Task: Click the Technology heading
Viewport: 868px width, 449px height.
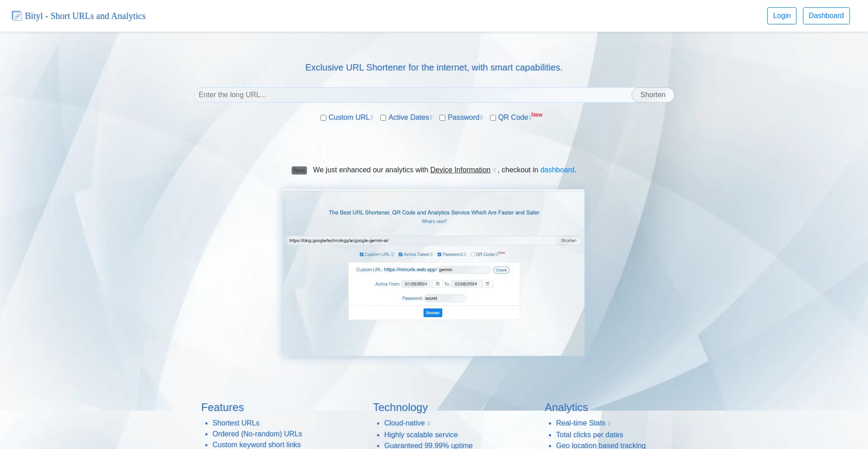Action: (x=400, y=407)
